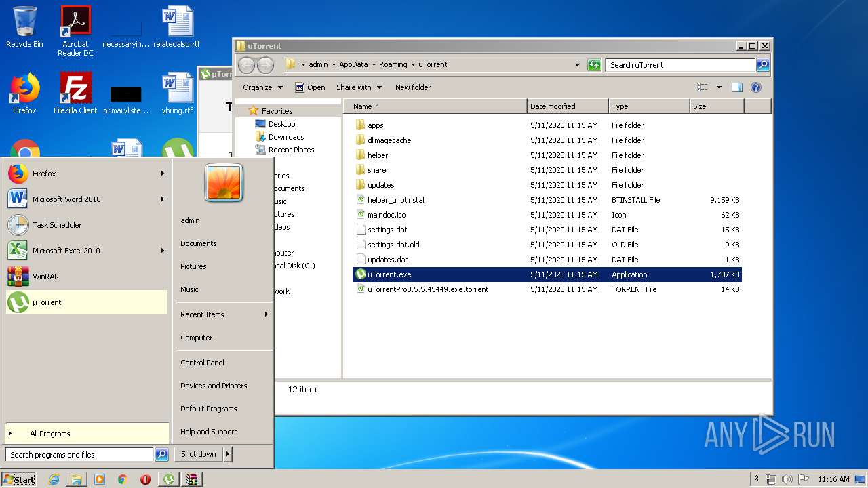The image size is (868, 488).
Task: Open Firefox desktop shortcut
Action: tap(24, 94)
